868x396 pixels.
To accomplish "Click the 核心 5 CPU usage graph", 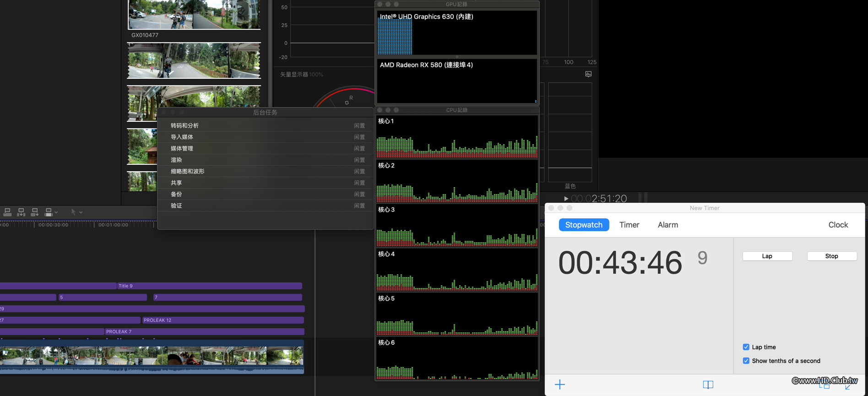I will [457, 315].
